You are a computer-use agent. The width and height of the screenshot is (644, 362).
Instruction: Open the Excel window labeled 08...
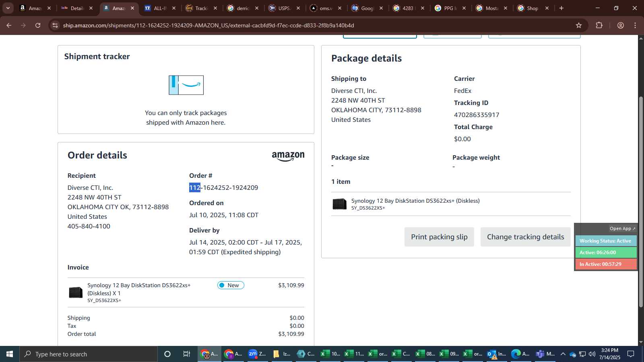426,354
